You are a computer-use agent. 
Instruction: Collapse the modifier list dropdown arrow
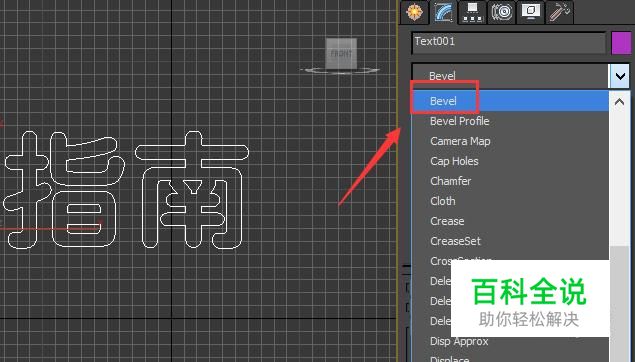[x=620, y=76]
